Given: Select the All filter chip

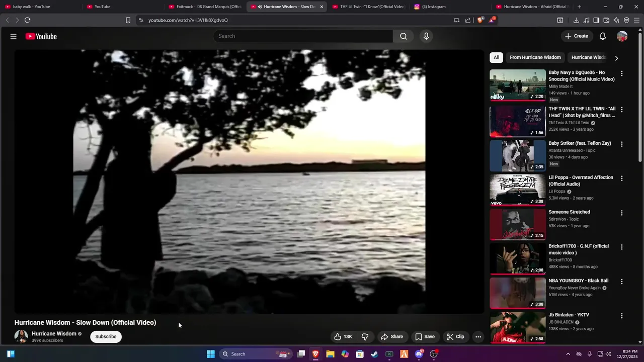Looking at the screenshot, I should coord(496,57).
